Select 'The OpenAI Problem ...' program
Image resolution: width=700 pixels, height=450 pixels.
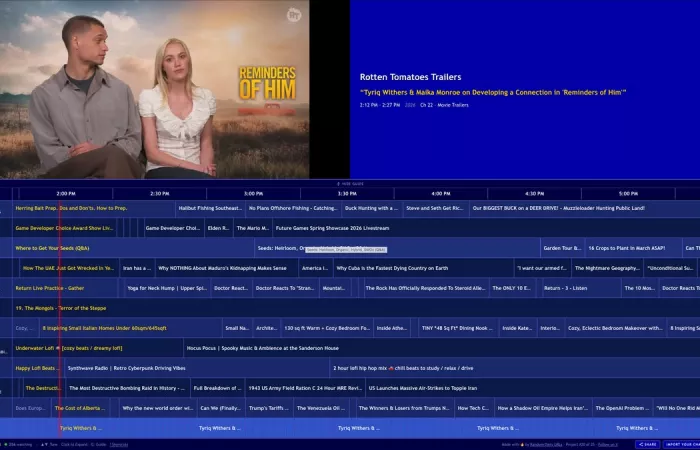tap(623, 408)
